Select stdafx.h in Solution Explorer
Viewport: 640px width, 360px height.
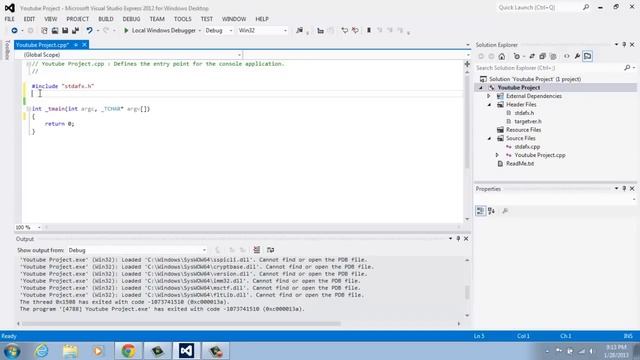click(x=524, y=113)
